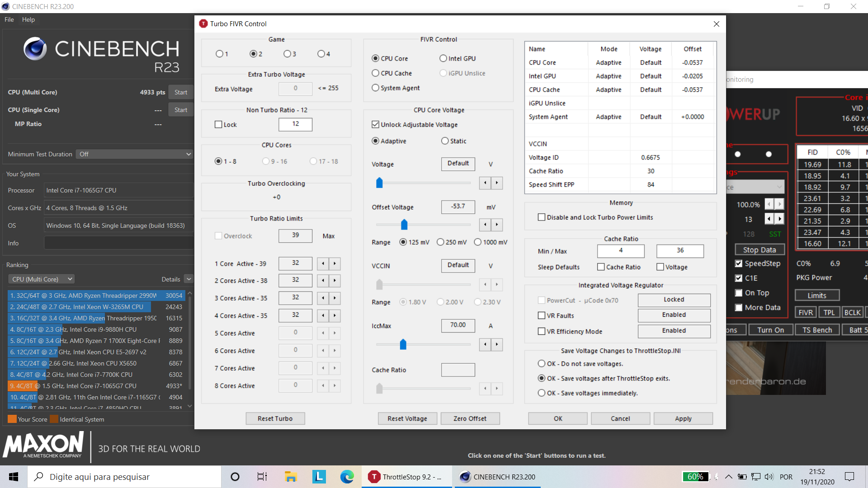Viewport: 868px width, 488px height.
Task: Adjust the CPU Core Voltage slider thumb
Action: tap(379, 183)
